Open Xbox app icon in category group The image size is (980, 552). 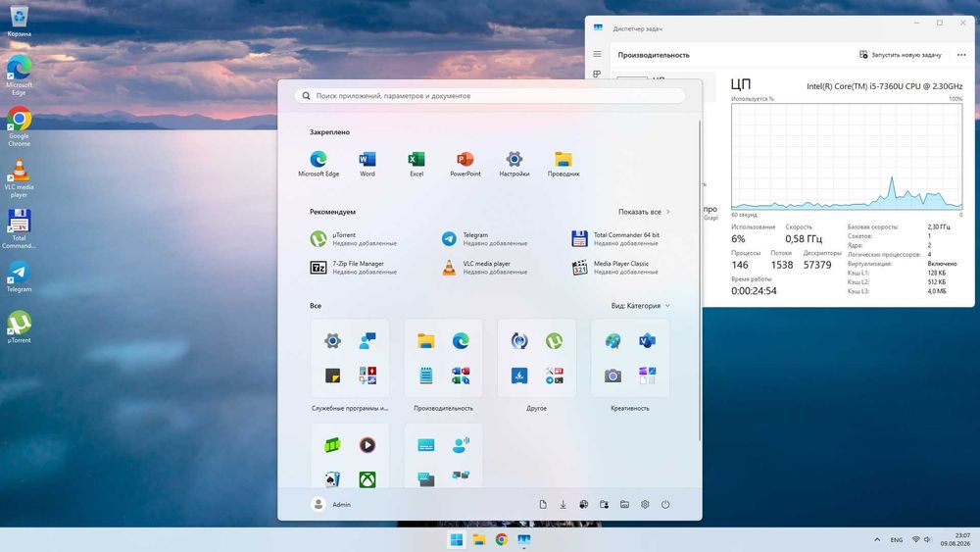[x=367, y=479]
